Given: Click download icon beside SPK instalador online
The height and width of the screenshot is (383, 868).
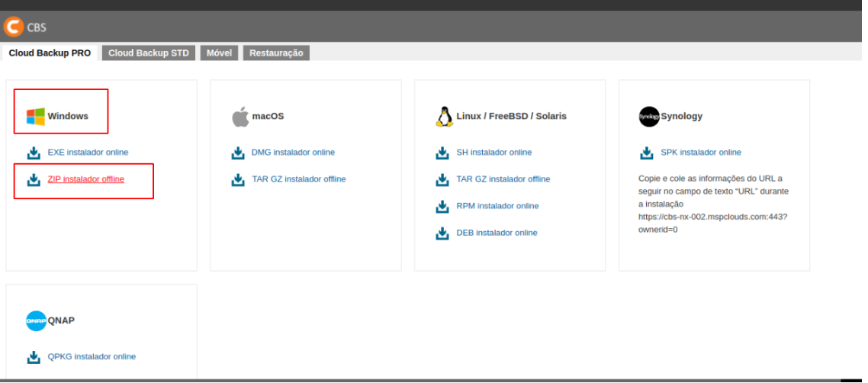Looking at the screenshot, I should tap(647, 152).
